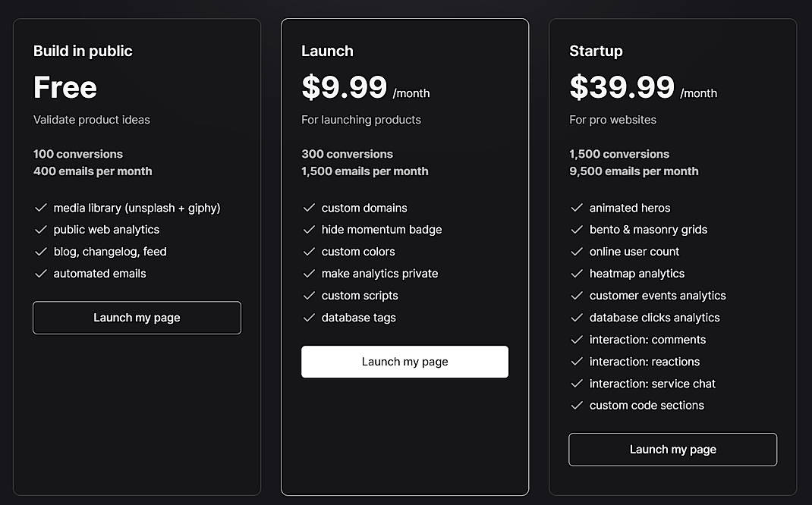Click the checkmark next to database tags
812x505 pixels.
point(310,318)
